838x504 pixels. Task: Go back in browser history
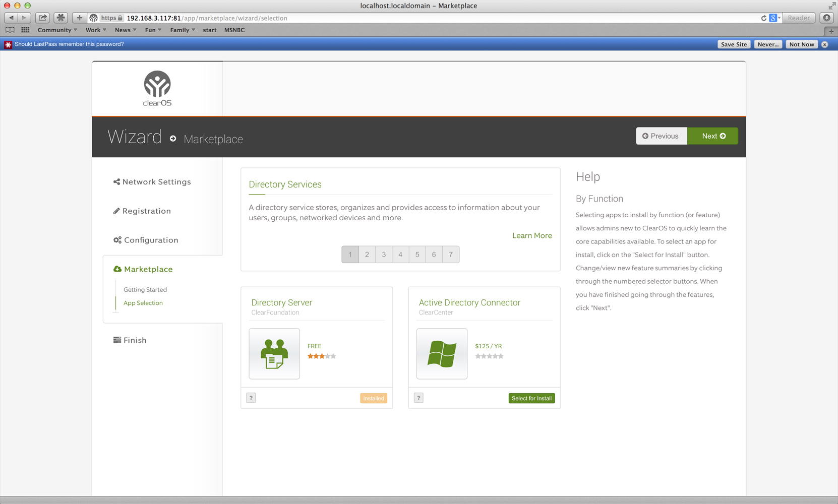[11, 18]
